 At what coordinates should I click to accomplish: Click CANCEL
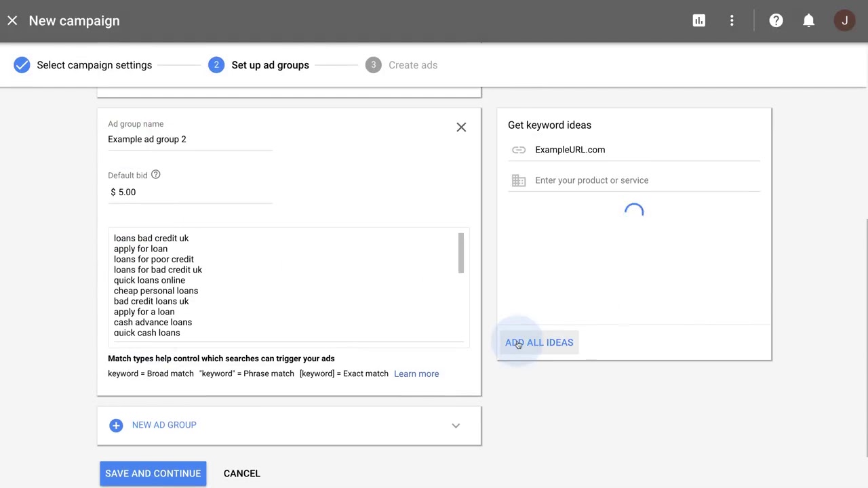[242, 474]
